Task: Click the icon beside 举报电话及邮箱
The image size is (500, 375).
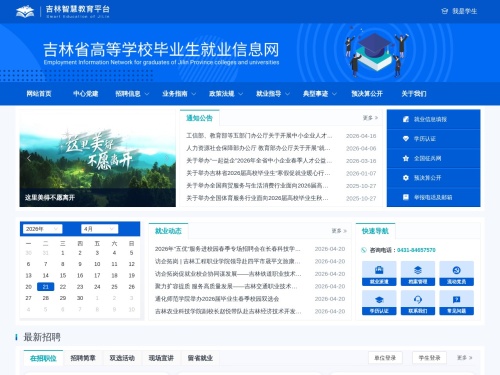Action: (406, 197)
